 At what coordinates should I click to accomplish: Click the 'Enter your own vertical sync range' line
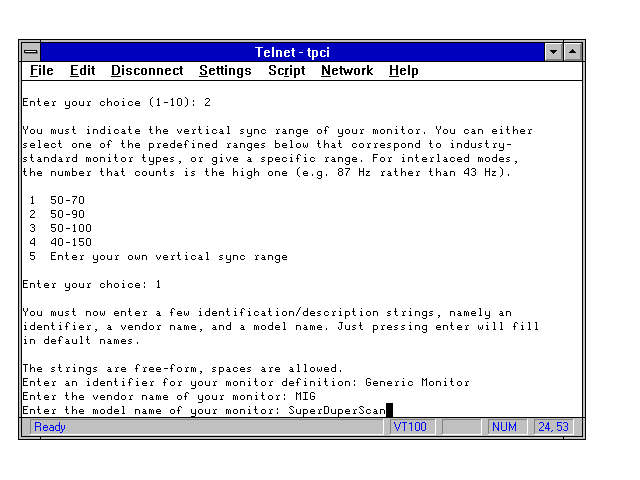point(168,256)
